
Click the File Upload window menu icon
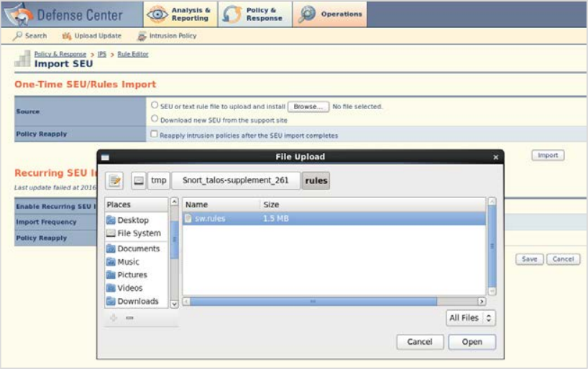[105, 157]
